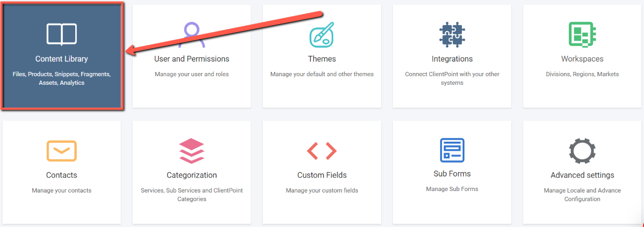The height and width of the screenshot is (227, 644).
Task: Select the Themes card title
Action: point(322,59)
